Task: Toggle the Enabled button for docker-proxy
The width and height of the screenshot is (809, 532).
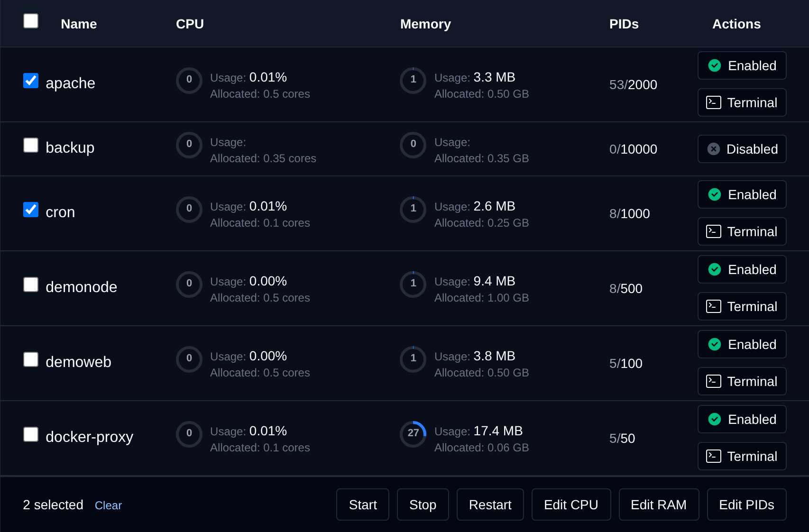Action: tap(742, 419)
